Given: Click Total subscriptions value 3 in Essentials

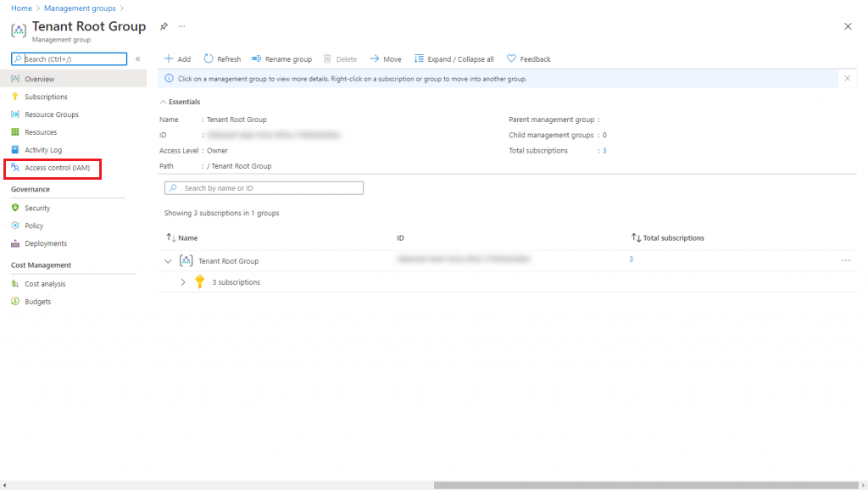Looking at the screenshot, I should (604, 151).
